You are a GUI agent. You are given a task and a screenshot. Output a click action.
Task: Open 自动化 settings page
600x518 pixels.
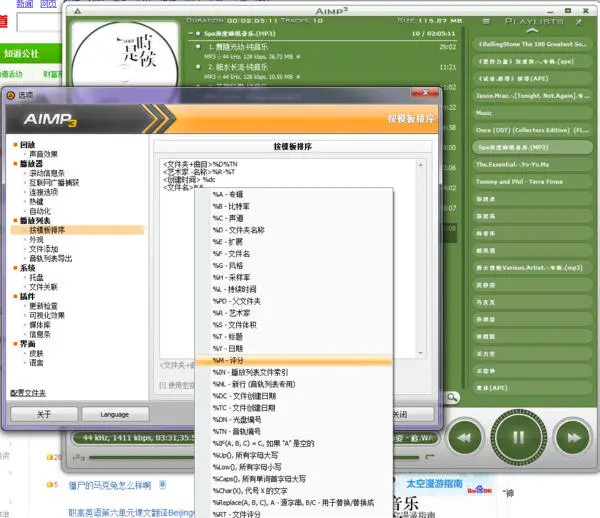[x=40, y=211]
